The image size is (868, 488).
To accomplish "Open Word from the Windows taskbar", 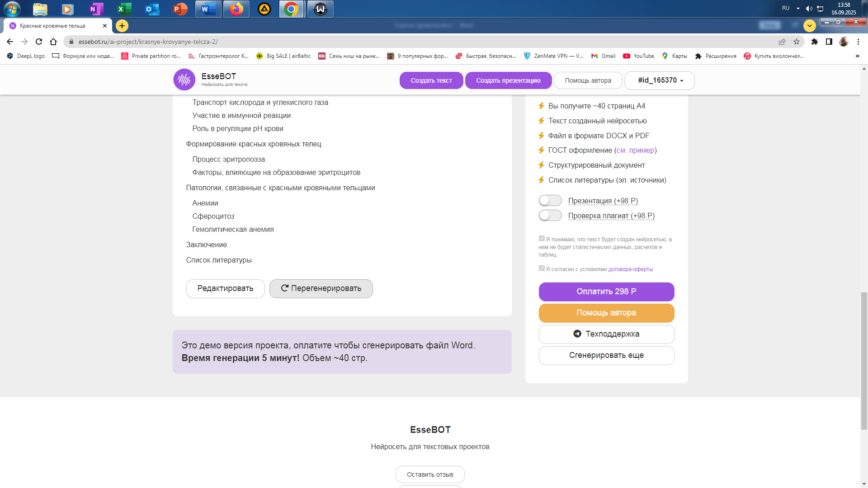I will 208,9.
